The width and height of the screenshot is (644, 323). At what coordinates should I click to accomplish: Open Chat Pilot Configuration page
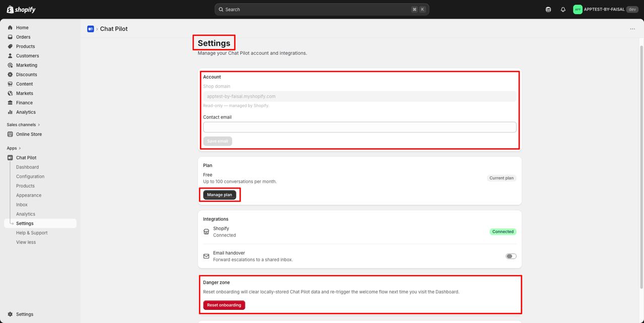[x=30, y=177]
